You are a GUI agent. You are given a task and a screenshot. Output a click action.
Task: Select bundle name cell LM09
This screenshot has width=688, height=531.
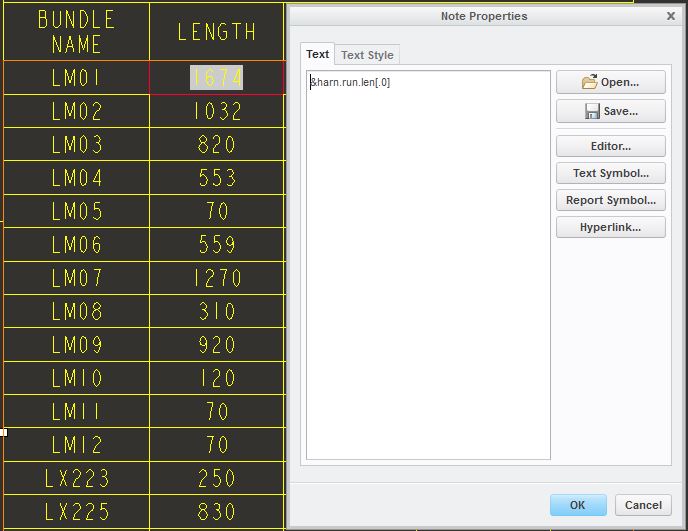(x=76, y=344)
